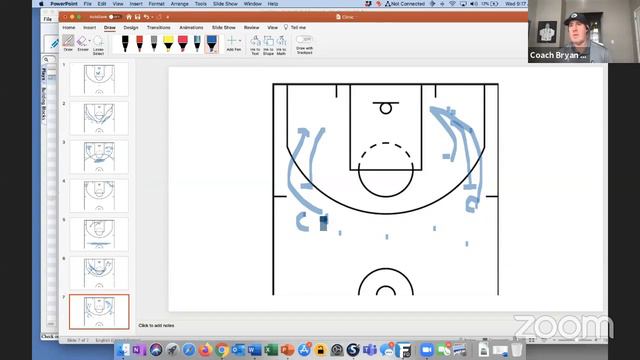
Task: Open Siri from the dock
Action: [156, 350]
